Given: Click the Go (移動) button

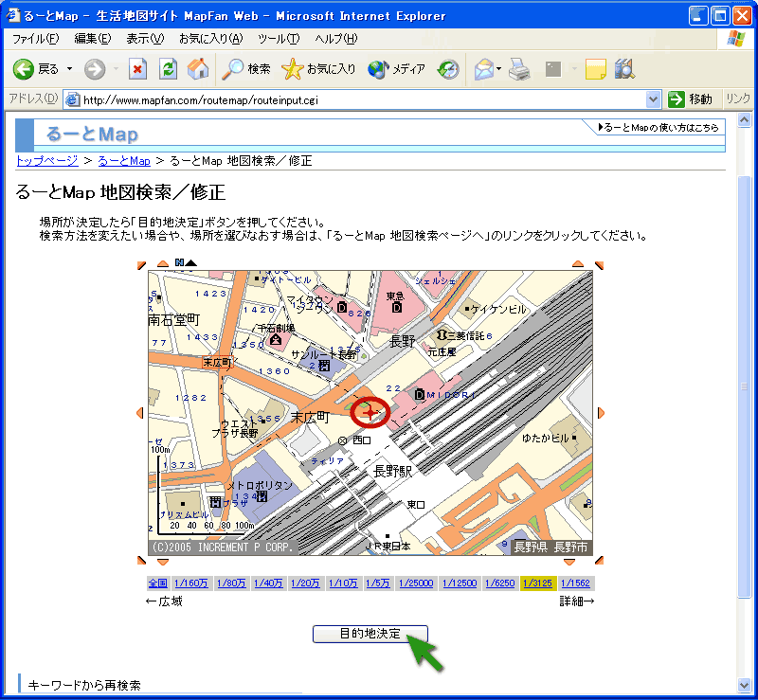Looking at the screenshot, I should (x=691, y=99).
